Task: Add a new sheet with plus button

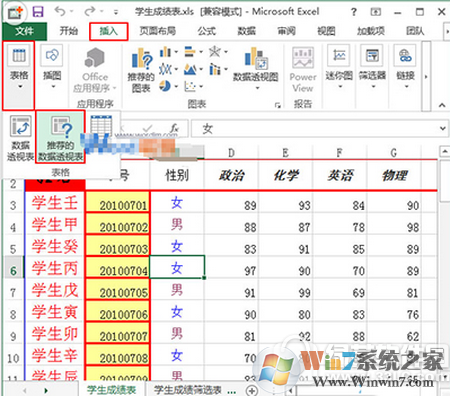Action: [252, 390]
